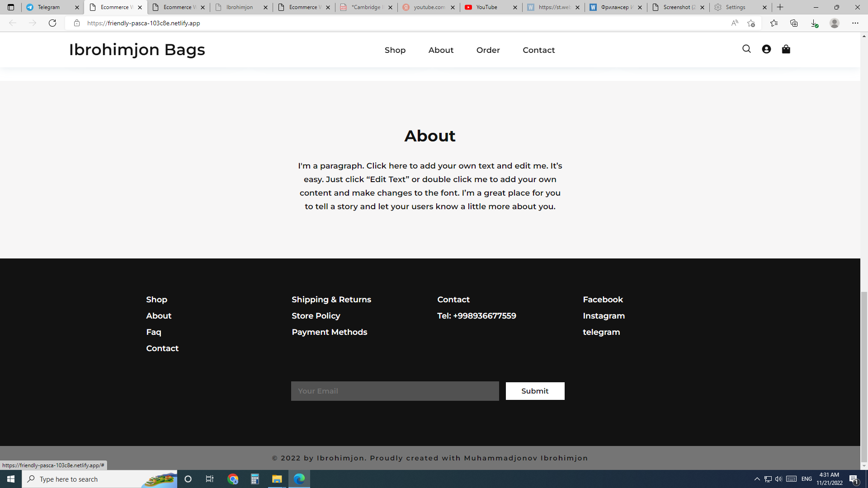Click the browser forward arrow
Image resolution: width=868 pixels, height=488 pixels.
pyautogui.click(x=33, y=23)
